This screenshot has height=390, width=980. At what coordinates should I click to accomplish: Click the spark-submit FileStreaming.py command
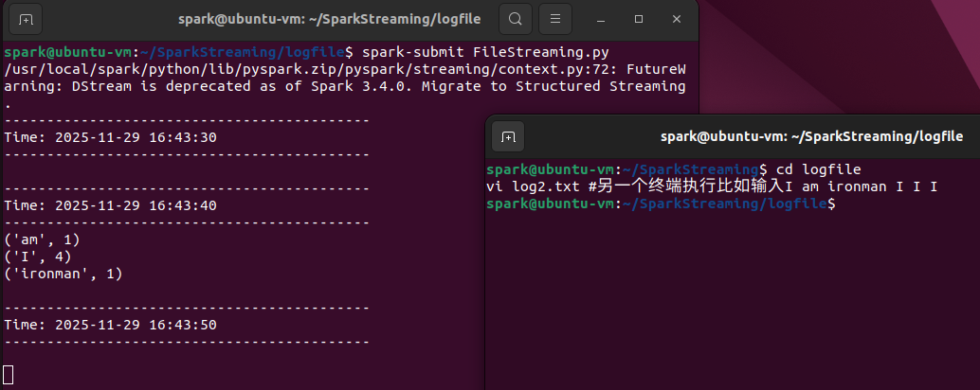[x=485, y=51]
